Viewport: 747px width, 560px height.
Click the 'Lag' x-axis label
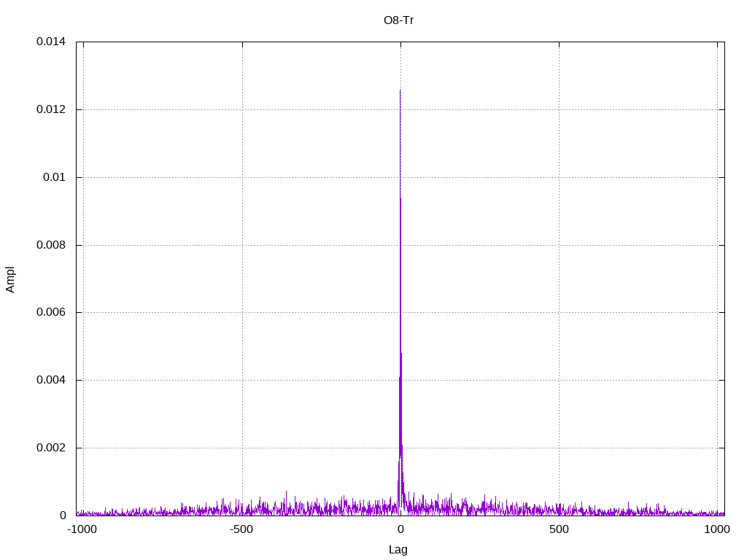click(x=398, y=550)
